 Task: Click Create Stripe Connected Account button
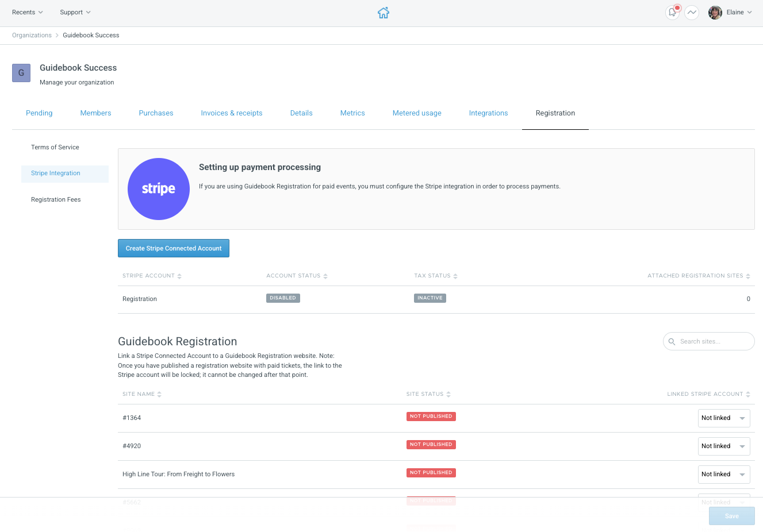[174, 248]
